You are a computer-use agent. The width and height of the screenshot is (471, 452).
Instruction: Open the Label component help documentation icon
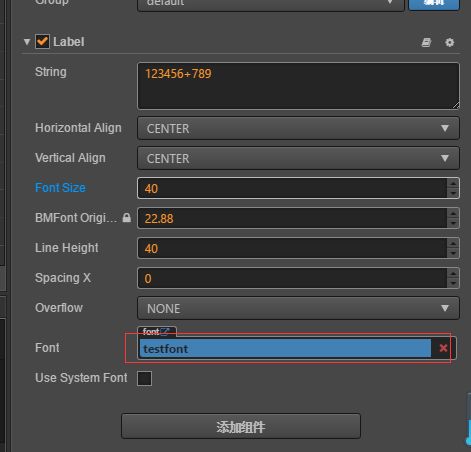coord(426,42)
